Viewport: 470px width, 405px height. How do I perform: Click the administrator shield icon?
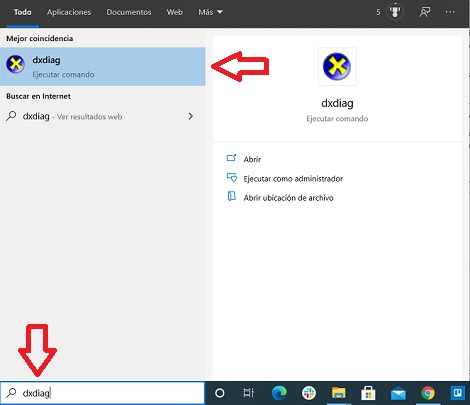(x=232, y=177)
